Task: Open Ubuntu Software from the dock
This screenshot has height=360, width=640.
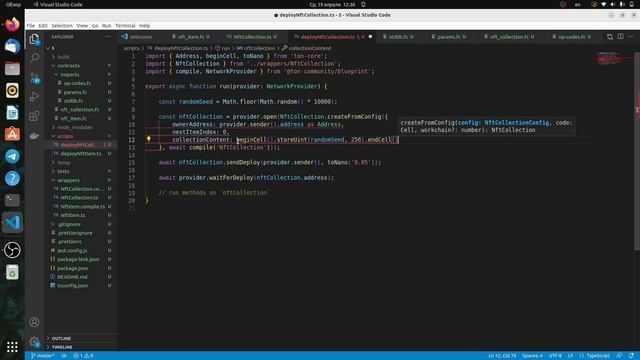Action: pyautogui.click(x=12, y=134)
